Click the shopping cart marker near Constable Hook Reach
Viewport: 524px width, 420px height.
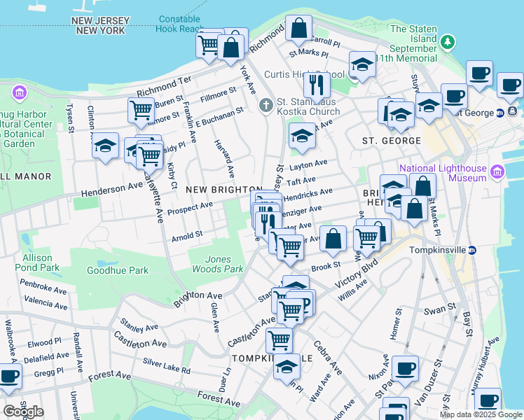point(208,45)
